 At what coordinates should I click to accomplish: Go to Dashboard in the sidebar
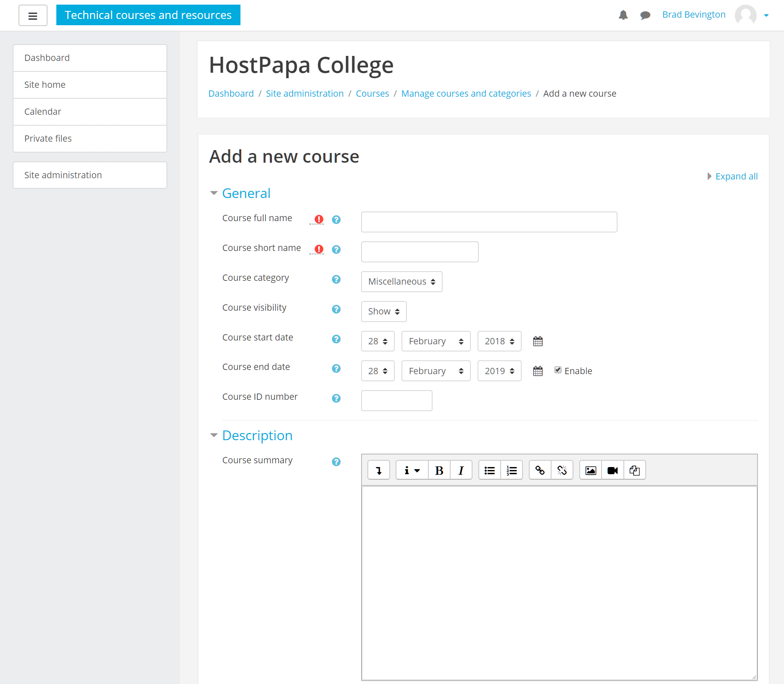click(90, 58)
